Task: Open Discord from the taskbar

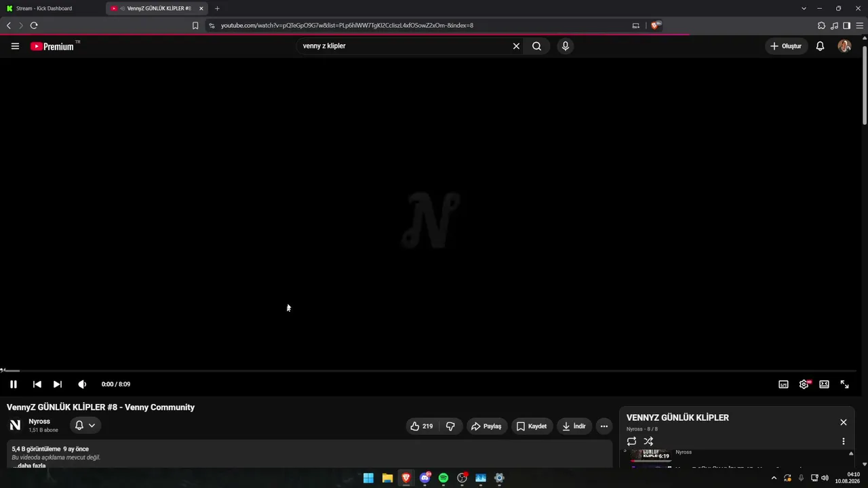Action: tap(425, 478)
